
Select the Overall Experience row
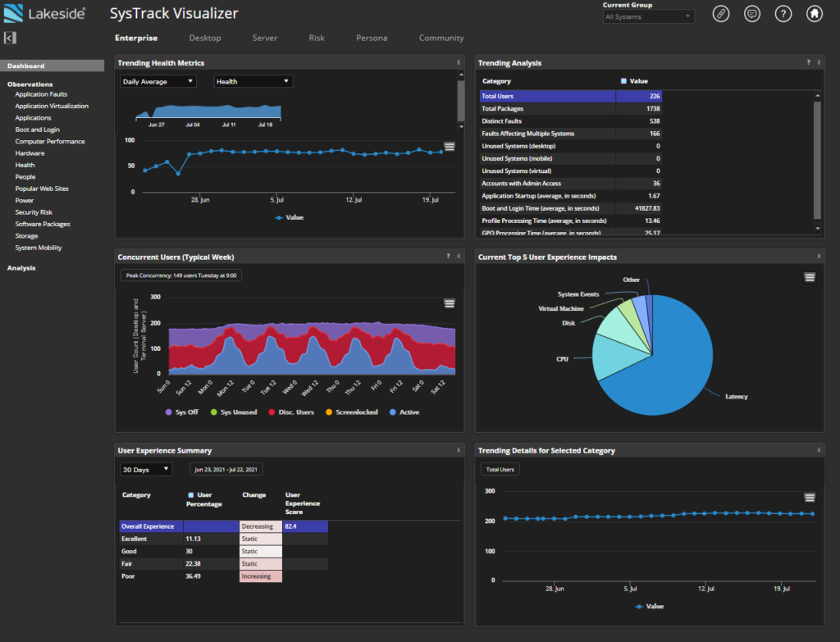pos(223,526)
